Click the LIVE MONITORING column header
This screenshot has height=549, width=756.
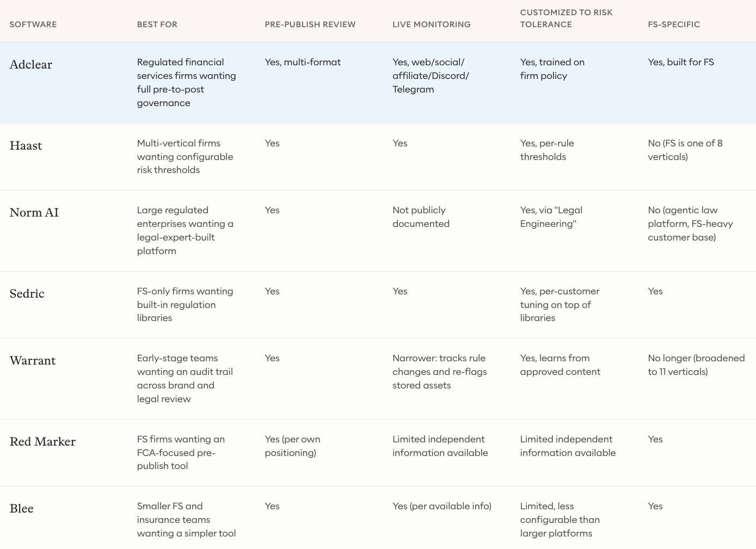(x=432, y=24)
